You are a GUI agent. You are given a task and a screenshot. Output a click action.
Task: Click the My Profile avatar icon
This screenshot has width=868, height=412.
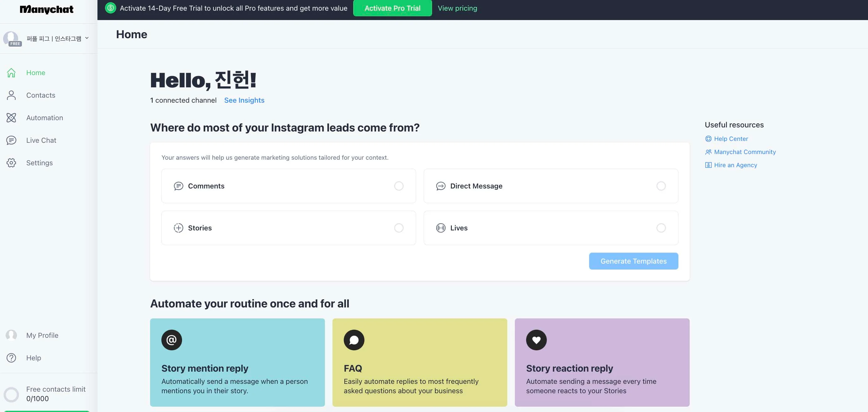[11, 335]
